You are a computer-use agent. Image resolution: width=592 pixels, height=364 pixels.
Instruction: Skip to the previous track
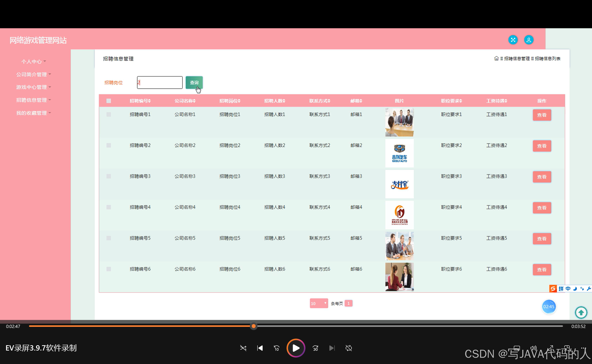click(x=260, y=348)
